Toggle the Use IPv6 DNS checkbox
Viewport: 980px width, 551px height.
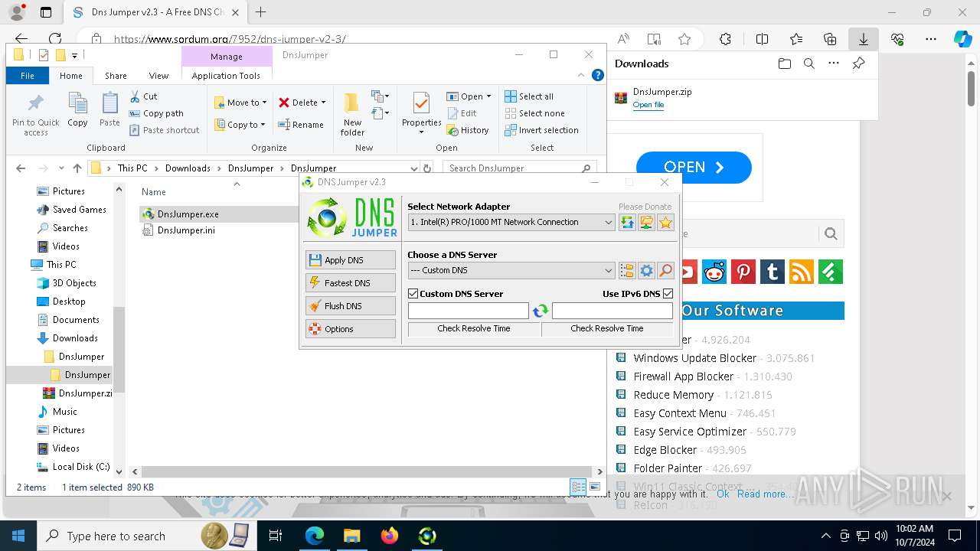[668, 294]
